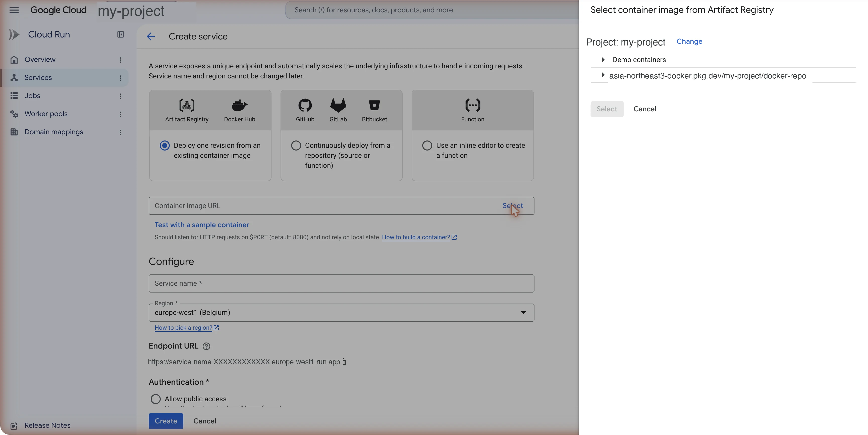This screenshot has height=435, width=868.
Task: Select Continuously deploy from a repository option
Action: point(296,145)
